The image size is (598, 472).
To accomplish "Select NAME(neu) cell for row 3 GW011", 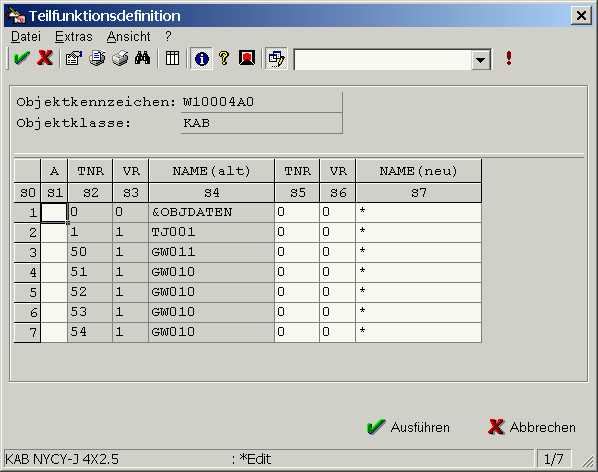I will (x=418, y=252).
